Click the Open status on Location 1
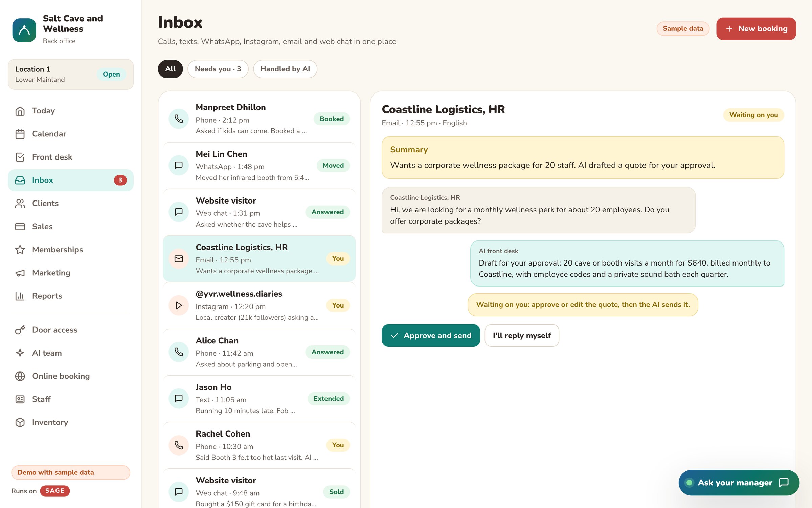The height and width of the screenshot is (508, 812). click(x=111, y=75)
